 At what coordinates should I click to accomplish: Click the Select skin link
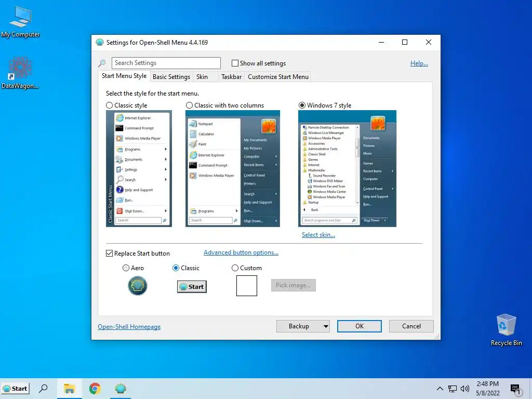(x=318, y=235)
